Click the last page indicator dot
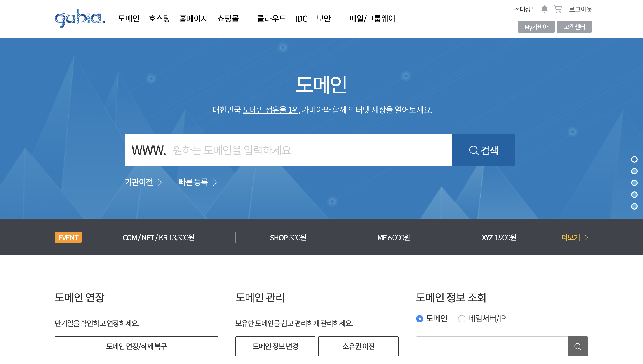 [634, 206]
